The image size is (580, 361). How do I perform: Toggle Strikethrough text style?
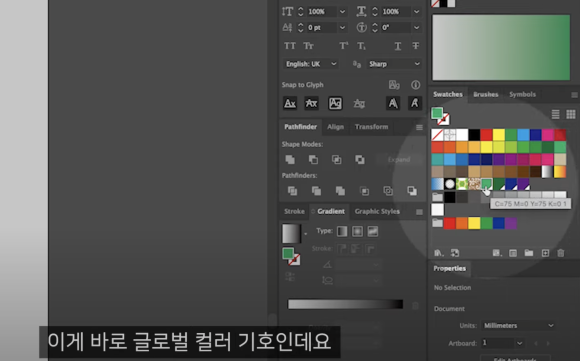coord(416,46)
